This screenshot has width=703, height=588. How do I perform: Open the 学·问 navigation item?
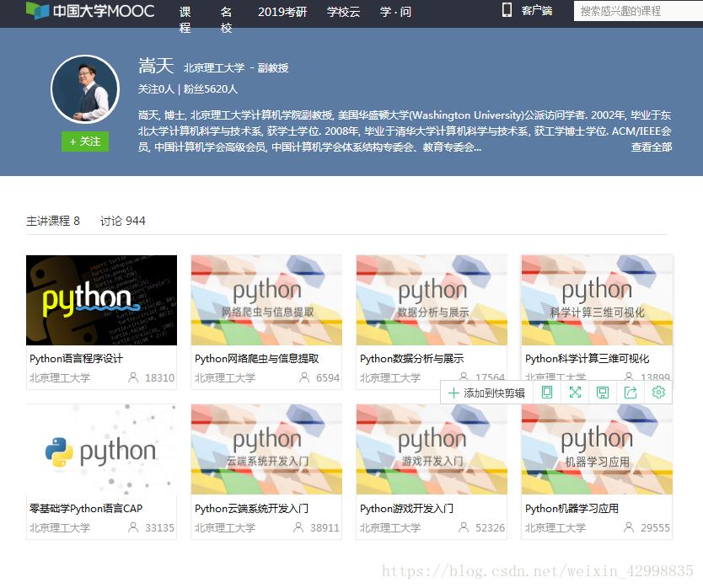click(x=395, y=12)
